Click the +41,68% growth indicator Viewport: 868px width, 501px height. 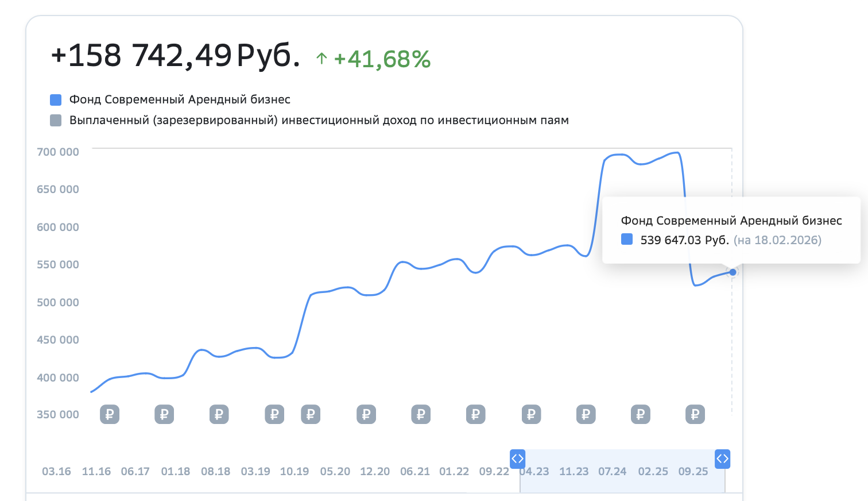(x=382, y=59)
